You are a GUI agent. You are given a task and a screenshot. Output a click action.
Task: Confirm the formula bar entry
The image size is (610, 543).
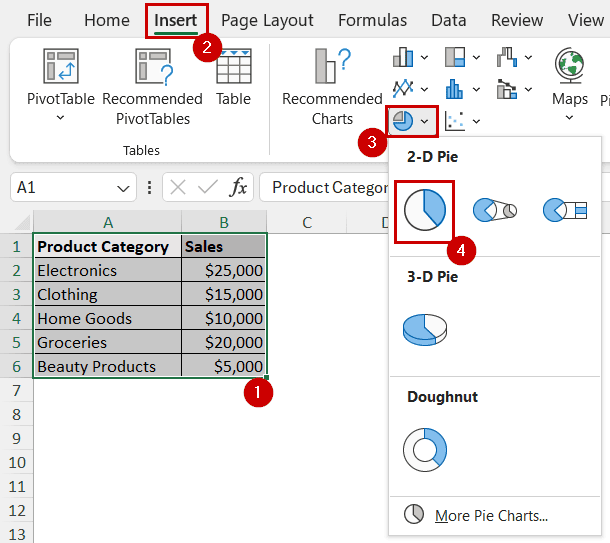tap(208, 187)
